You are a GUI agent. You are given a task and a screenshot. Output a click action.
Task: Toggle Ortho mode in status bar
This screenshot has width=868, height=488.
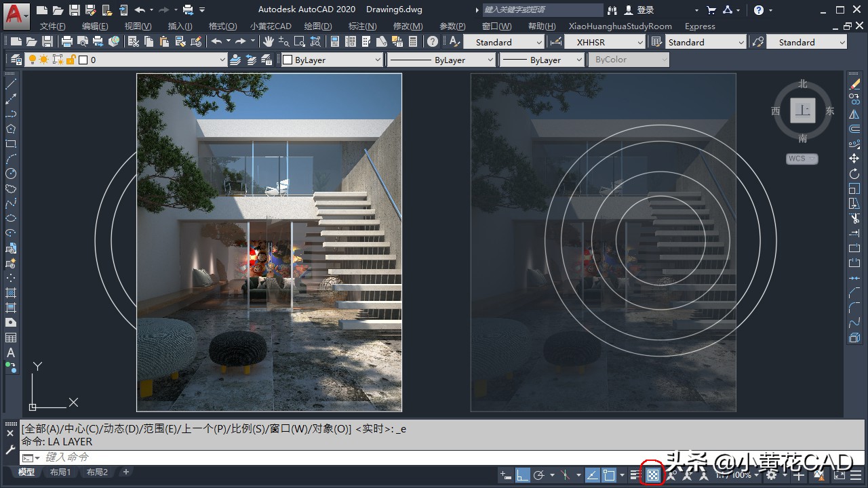click(x=522, y=475)
